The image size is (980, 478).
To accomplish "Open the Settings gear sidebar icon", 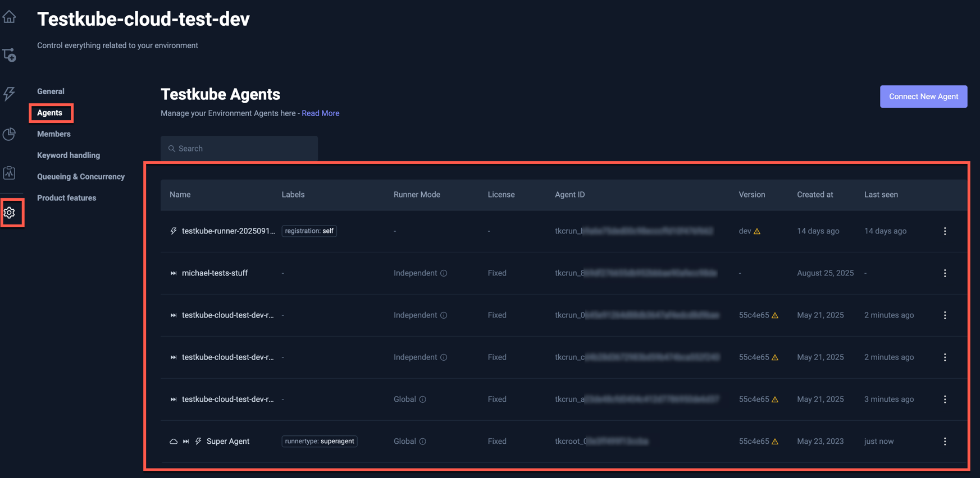I will (x=10, y=213).
